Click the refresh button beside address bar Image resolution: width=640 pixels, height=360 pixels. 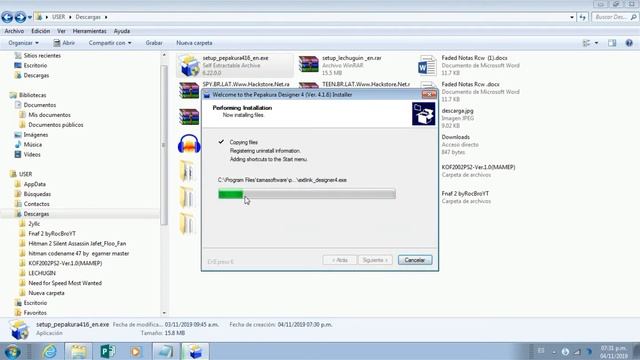583,17
